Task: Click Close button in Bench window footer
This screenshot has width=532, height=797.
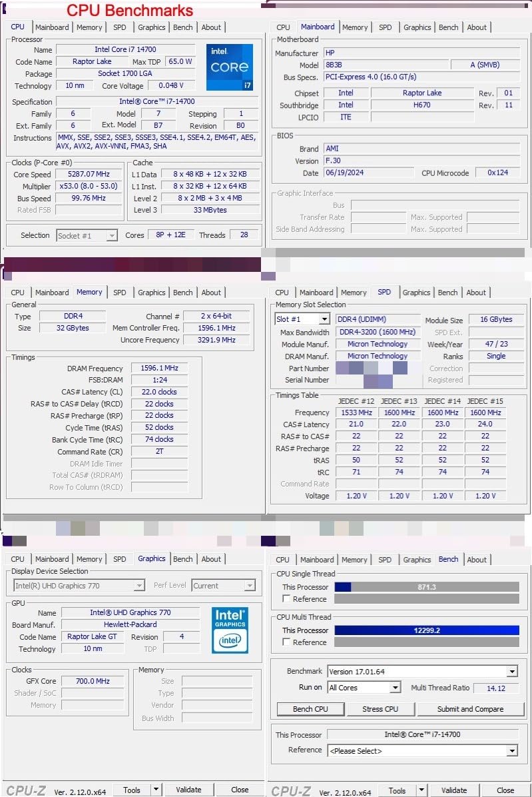Action: click(x=505, y=790)
